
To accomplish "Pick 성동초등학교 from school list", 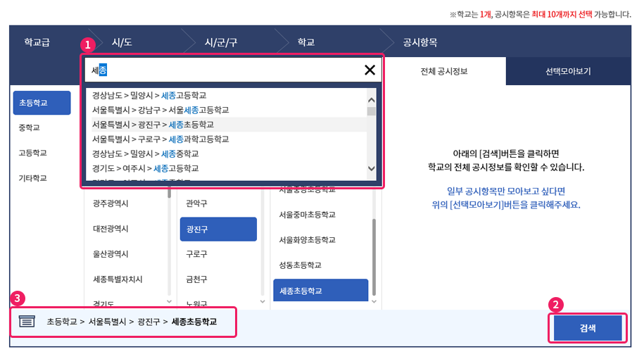I will point(301,265).
